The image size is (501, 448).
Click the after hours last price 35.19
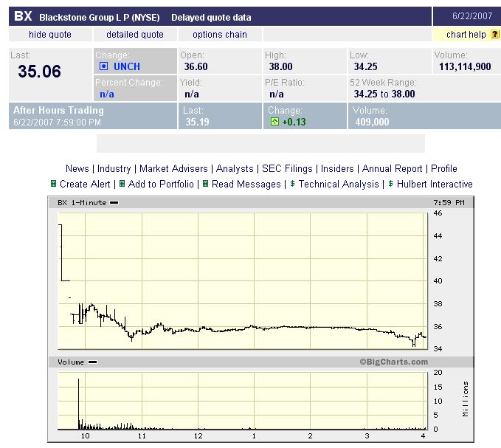pos(197,122)
